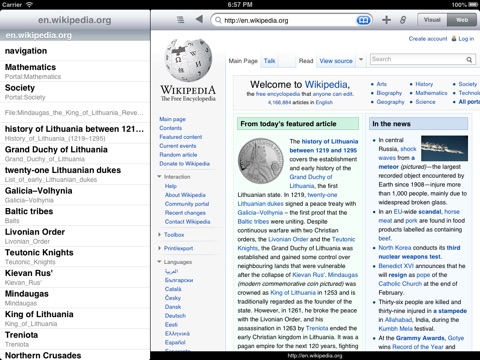Select twenty-one Lithuanian dukes row

[x=75, y=174]
